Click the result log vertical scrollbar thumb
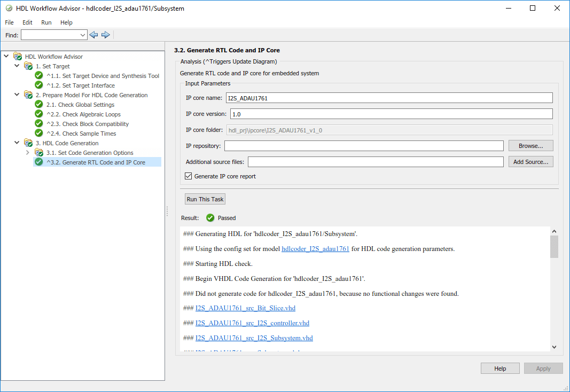570x392 pixels. coord(554,246)
